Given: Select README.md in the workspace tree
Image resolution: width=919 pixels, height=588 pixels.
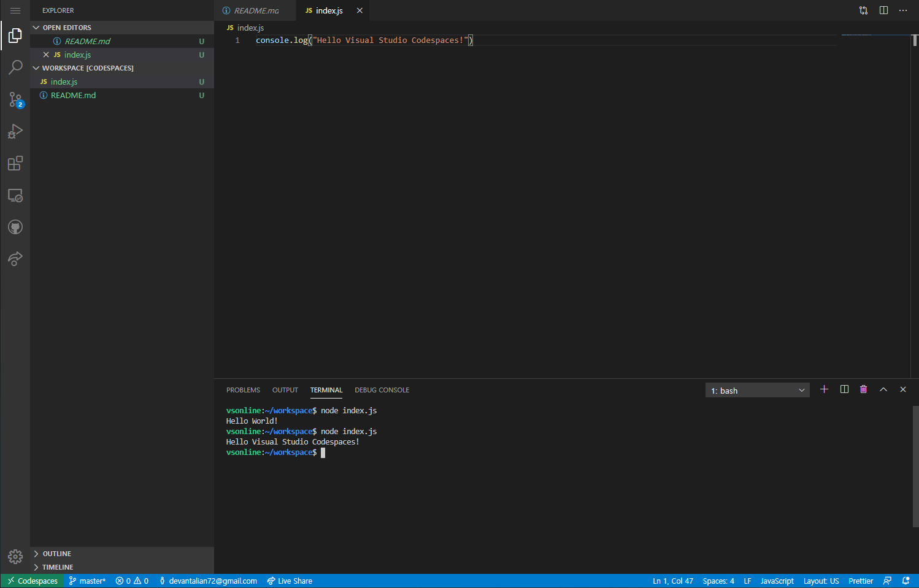Looking at the screenshot, I should pos(122,95).
